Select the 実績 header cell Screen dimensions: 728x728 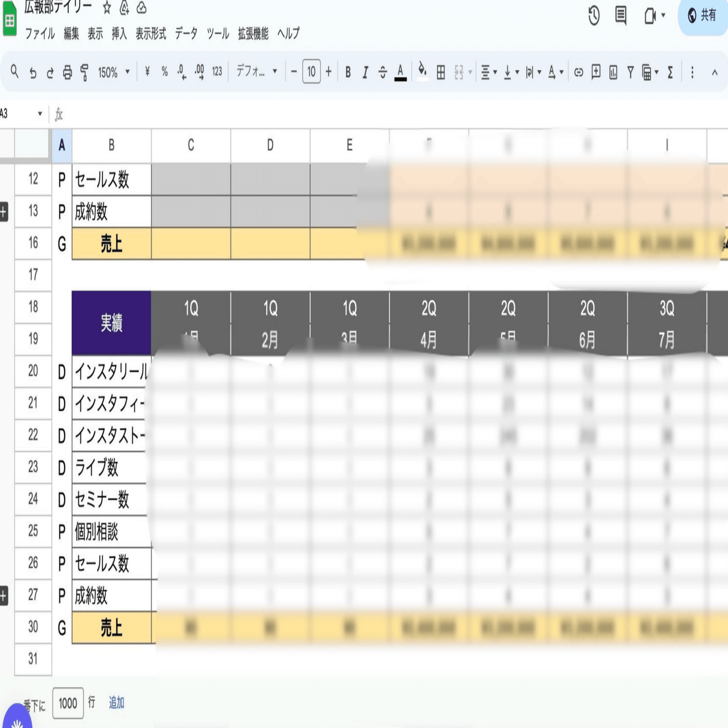(111, 323)
